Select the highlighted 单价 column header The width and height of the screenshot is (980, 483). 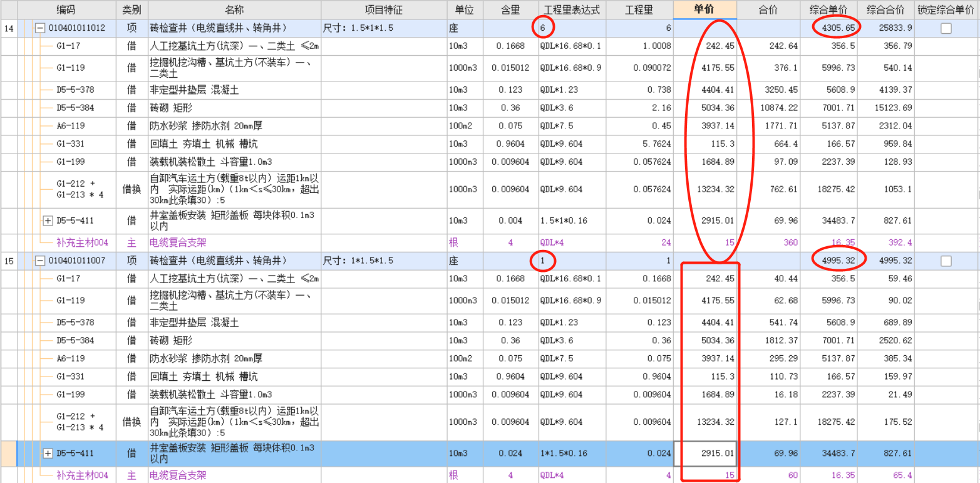click(x=705, y=9)
